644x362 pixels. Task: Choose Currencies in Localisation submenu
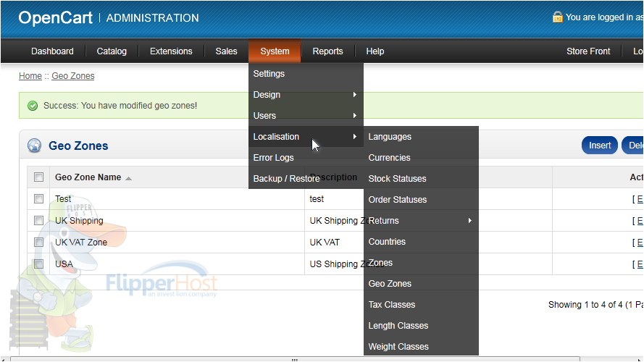421,158
